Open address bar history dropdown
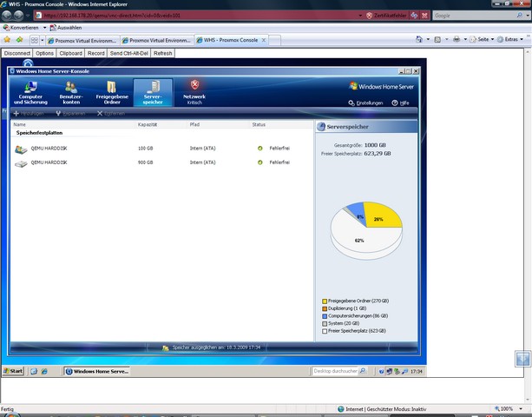 coord(360,16)
